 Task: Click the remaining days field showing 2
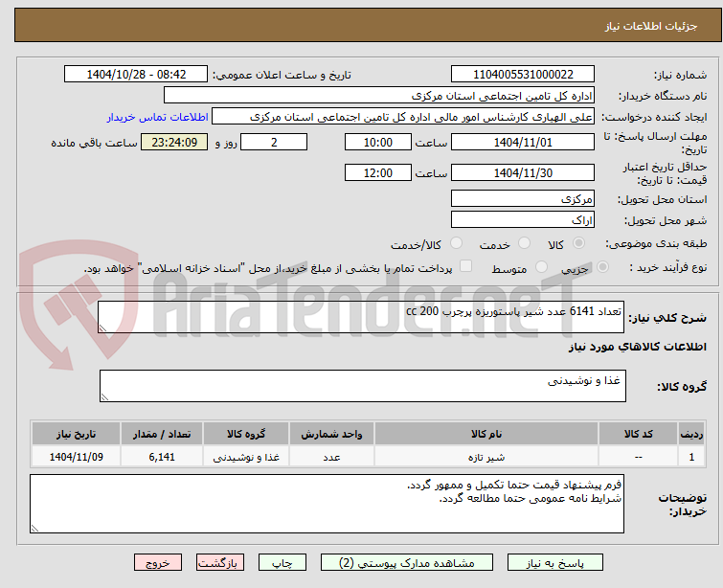point(274,142)
